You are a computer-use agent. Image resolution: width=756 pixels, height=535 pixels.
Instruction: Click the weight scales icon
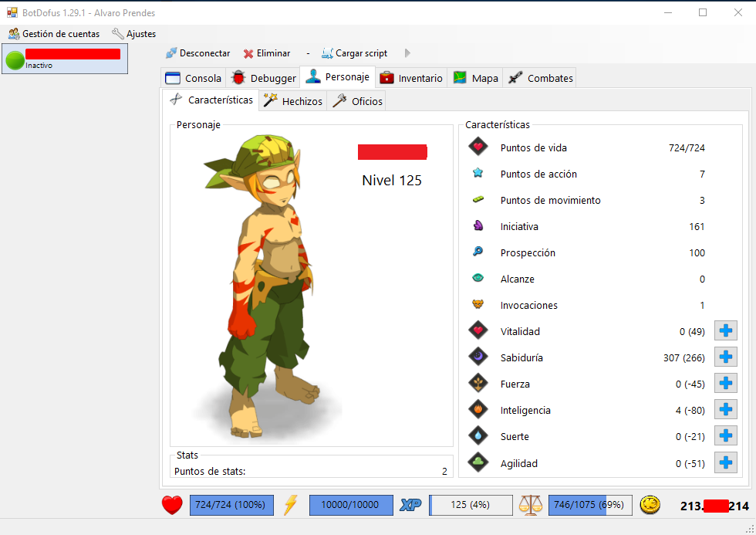531,505
